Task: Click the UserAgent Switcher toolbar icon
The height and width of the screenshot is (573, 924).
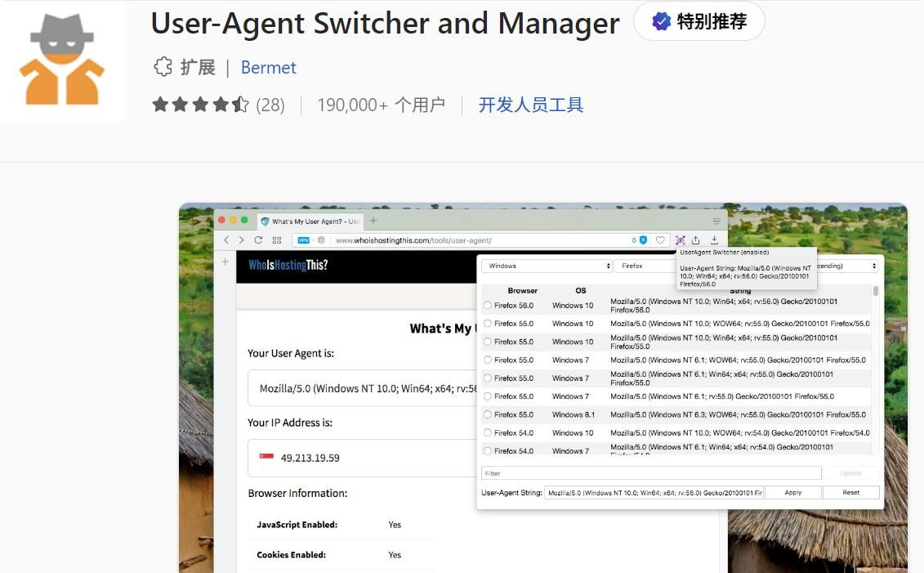Action: click(680, 240)
